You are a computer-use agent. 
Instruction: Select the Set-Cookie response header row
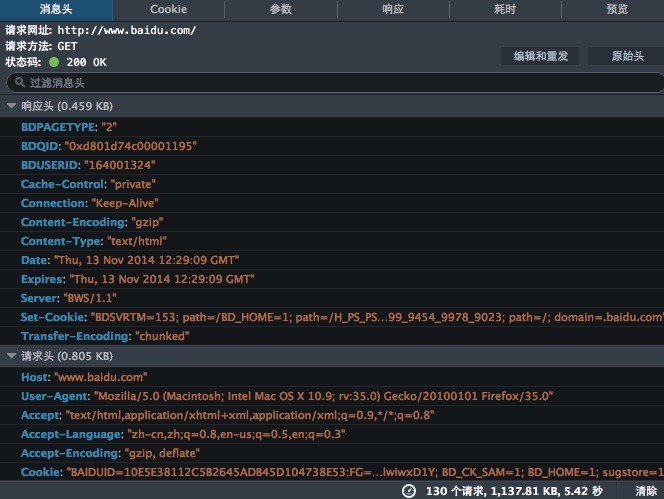340,317
